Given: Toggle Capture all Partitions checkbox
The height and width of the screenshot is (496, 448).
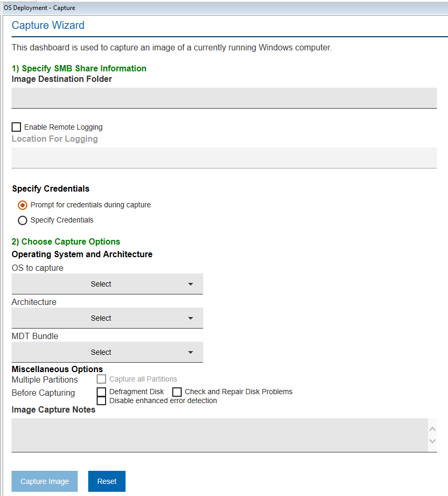Looking at the screenshot, I should click(x=101, y=379).
